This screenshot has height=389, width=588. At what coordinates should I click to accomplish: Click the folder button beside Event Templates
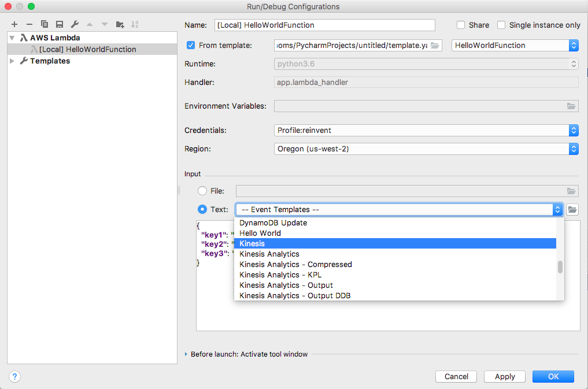point(572,209)
